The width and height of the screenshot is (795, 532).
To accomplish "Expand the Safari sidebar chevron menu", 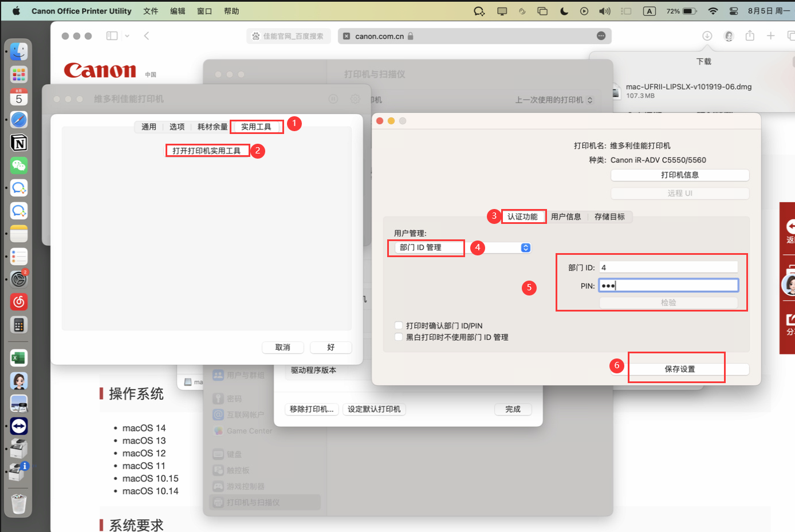I will 127,36.
